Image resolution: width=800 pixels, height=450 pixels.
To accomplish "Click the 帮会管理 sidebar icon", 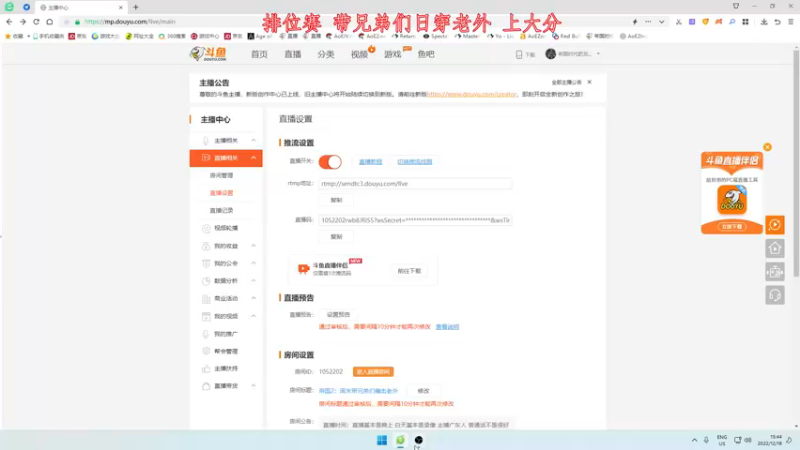I will pyautogui.click(x=206, y=351).
